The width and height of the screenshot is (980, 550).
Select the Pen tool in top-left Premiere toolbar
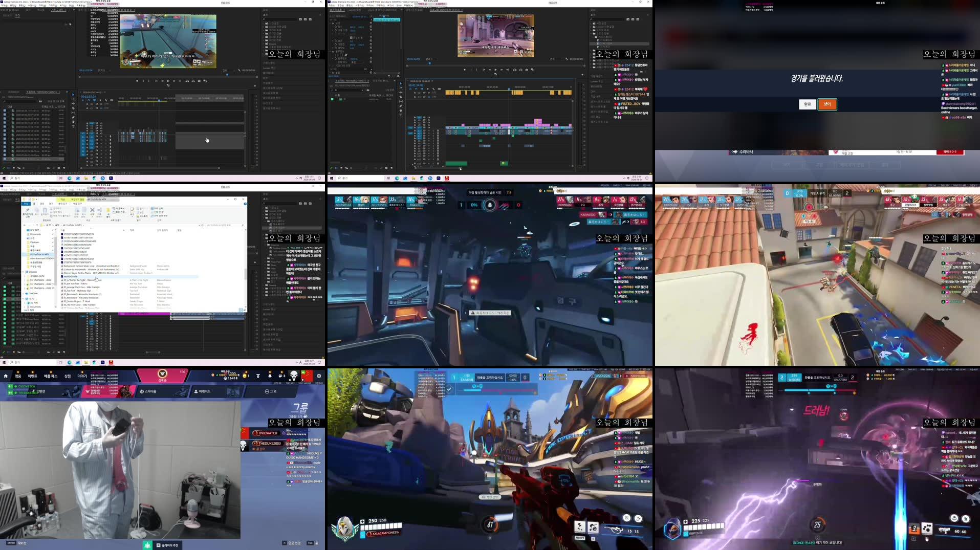[x=73, y=117]
